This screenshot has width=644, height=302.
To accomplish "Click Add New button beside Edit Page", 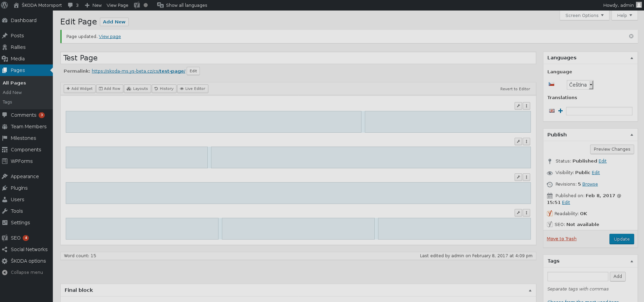I will [114, 22].
